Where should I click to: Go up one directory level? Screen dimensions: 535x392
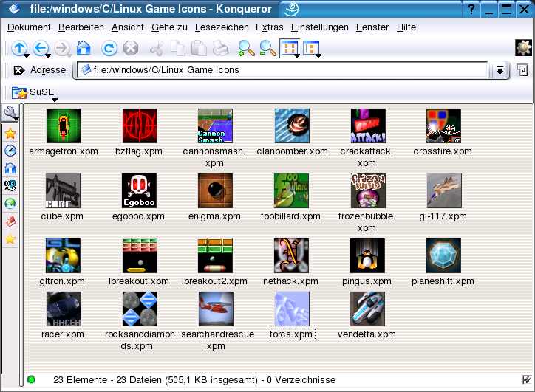point(19,48)
